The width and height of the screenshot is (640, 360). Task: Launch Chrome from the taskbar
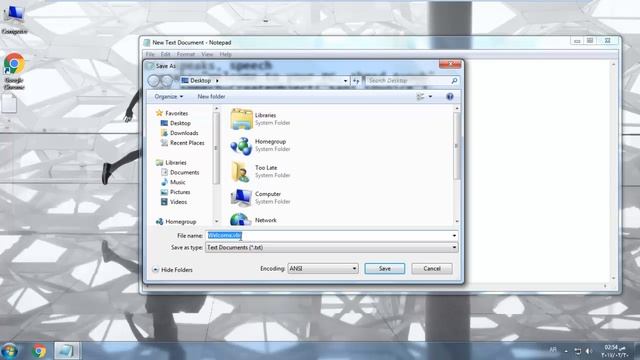click(39, 351)
